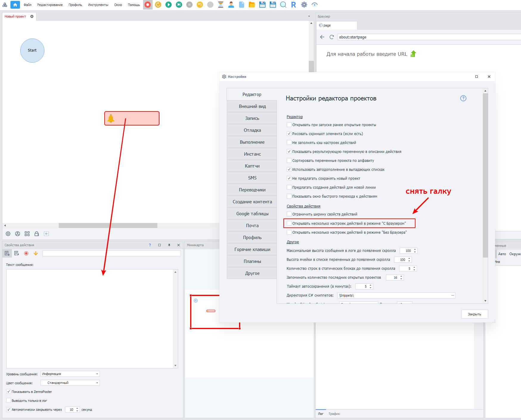Browse C# snippets directory with ellipsis button
This screenshot has height=420, width=521.
(453, 295)
